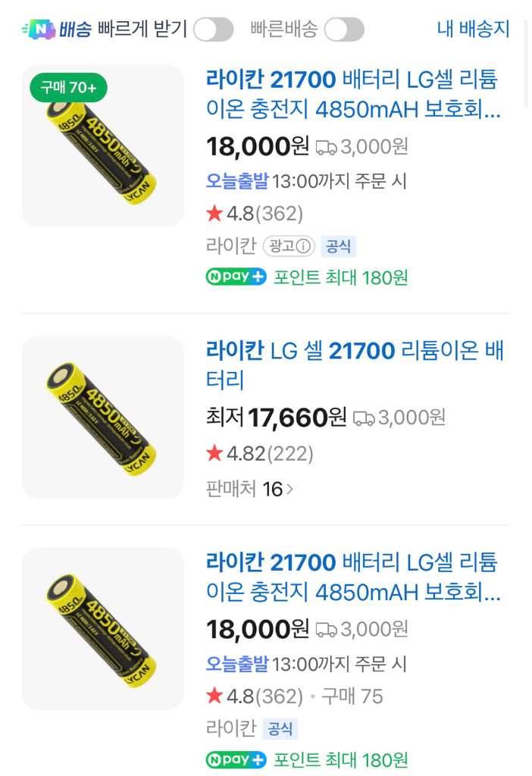The width and height of the screenshot is (532, 776).
Task: Click the second product battery thumbnail
Action: tap(102, 416)
